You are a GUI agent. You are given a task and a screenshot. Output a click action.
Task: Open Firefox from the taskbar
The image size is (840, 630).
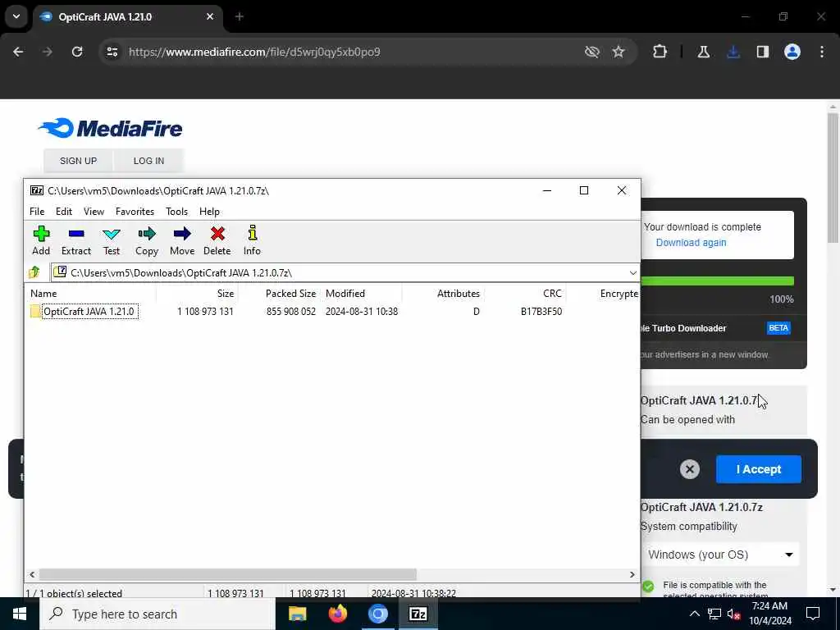(x=337, y=614)
